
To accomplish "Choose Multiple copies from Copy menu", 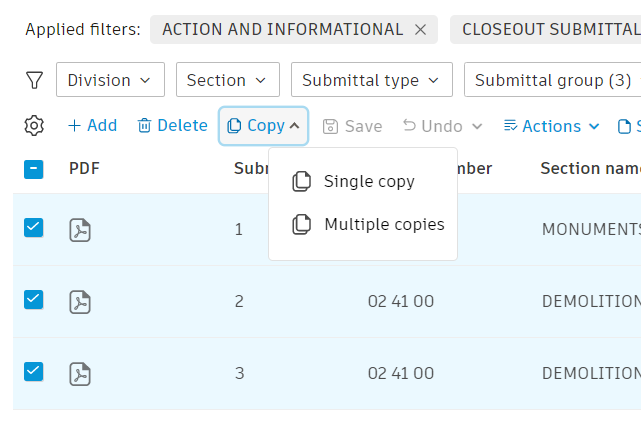I will point(383,225).
